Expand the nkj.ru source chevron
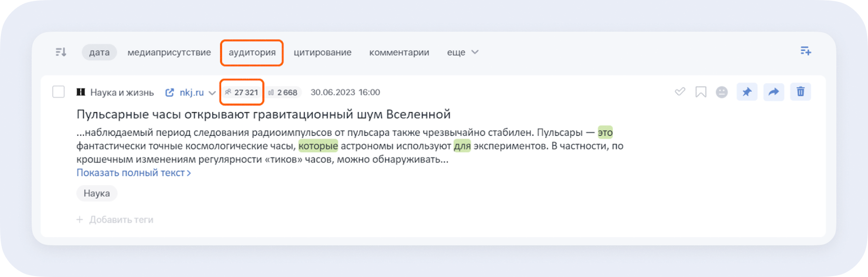Viewport: 868px width, 277px height. [212, 93]
